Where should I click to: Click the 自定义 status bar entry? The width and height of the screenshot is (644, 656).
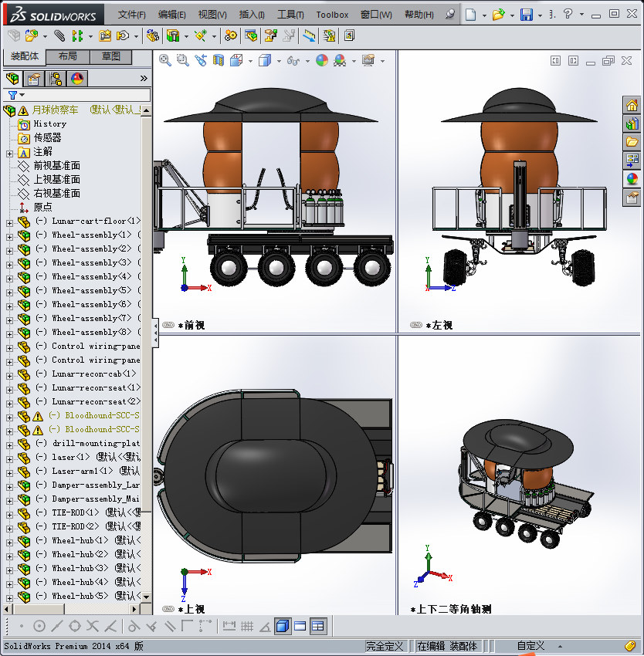point(530,646)
